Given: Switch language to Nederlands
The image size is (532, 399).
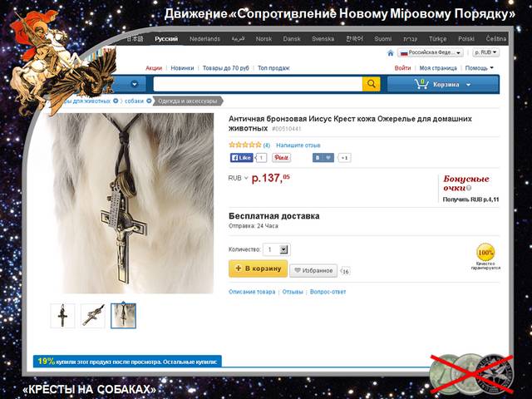Looking at the screenshot, I should (204, 39).
